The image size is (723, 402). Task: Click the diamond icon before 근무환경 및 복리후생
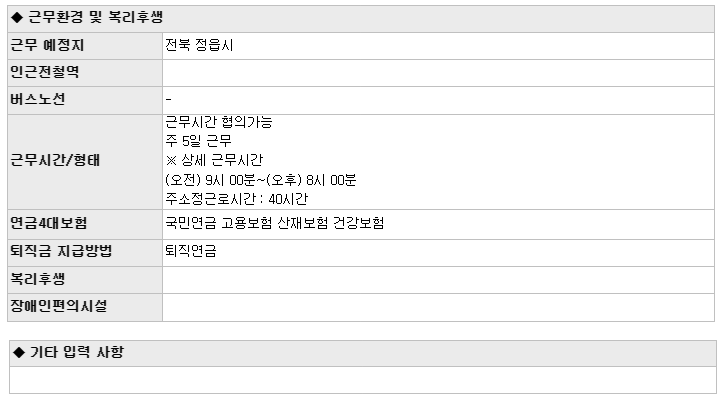(x=17, y=18)
